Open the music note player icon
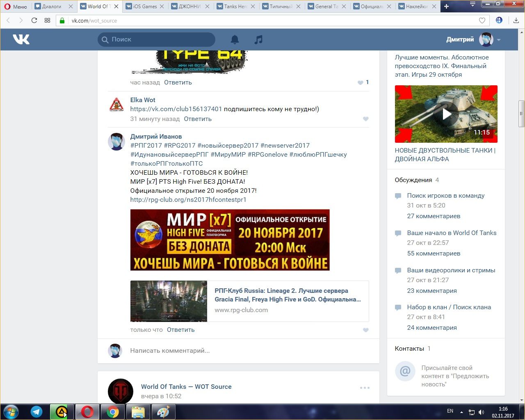This screenshot has width=525, height=420. pyautogui.click(x=258, y=39)
